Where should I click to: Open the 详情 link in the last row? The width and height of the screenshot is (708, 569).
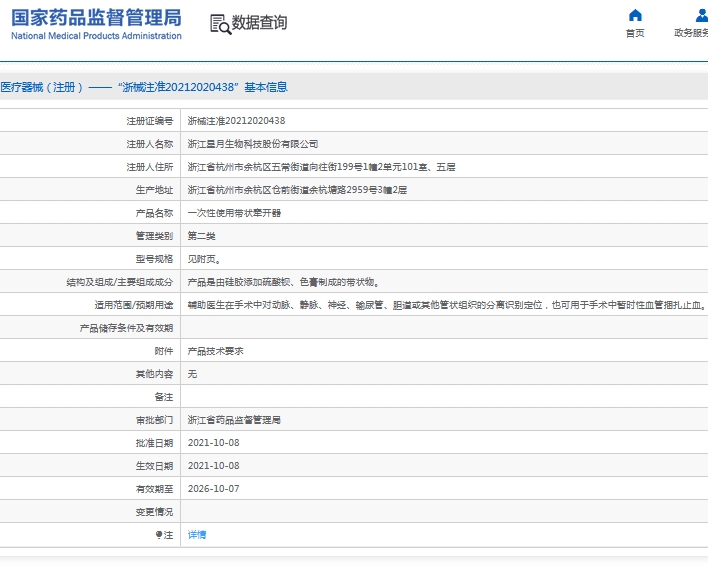(x=197, y=535)
